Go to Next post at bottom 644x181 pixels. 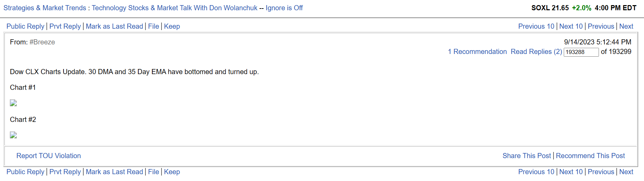626,172
